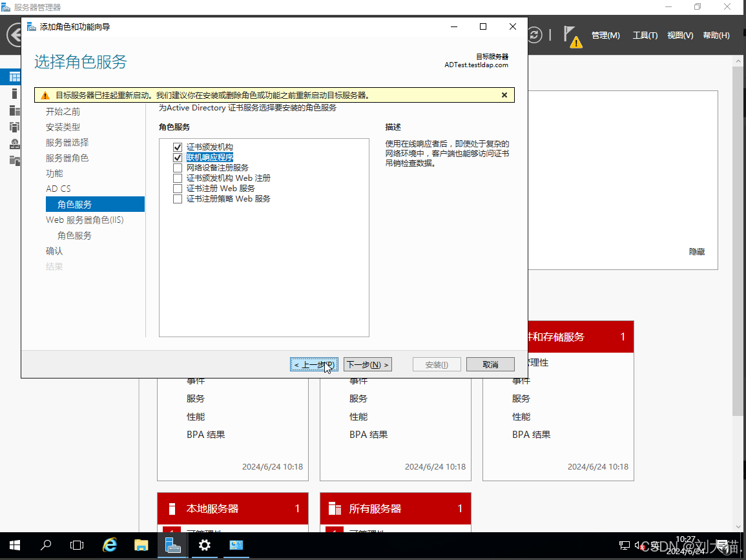Open 所有服务器 tile header
This screenshot has height=560, width=746.
pos(395,508)
